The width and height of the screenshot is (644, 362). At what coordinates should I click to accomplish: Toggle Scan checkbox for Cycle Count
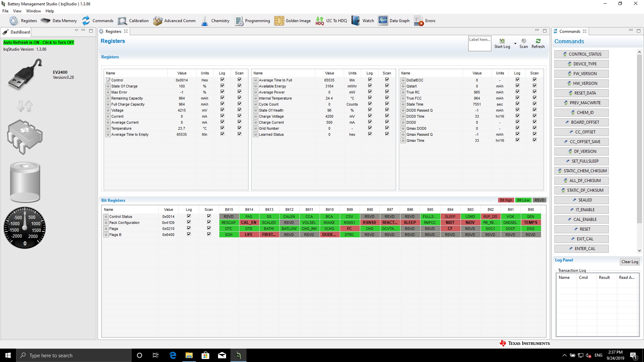point(387,104)
